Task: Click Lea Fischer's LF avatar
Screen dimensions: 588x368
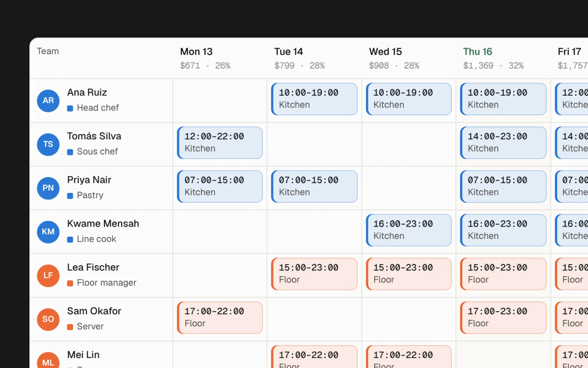Action: (48, 276)
